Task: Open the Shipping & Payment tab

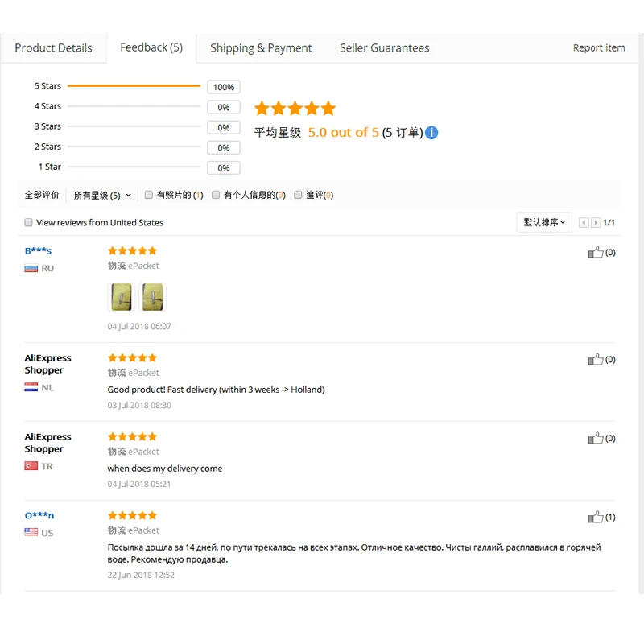Action: coord(261,48)
